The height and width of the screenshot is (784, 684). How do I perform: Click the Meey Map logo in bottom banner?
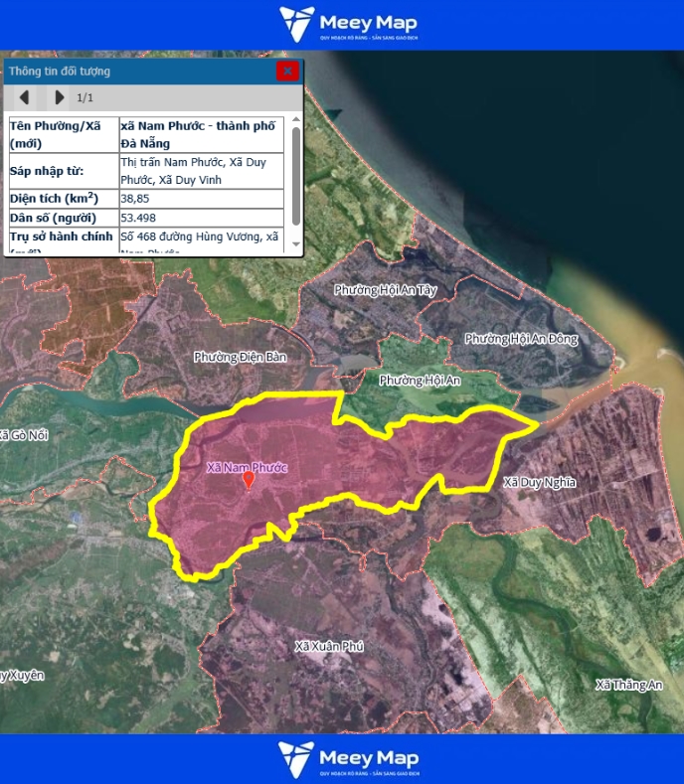pos(348,758)
